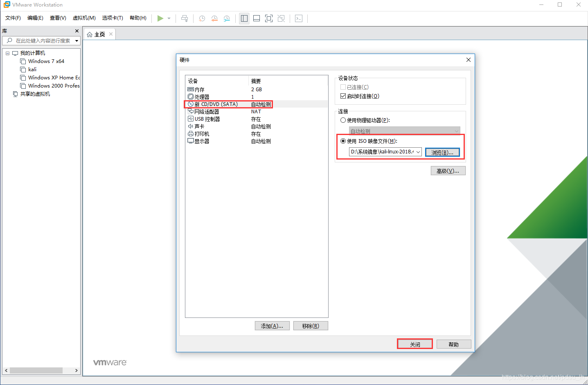Screen dimensions: 588x385
Task: Select 共享的虚拟机 in library tree
Action: pyautogui.click(x=35, y=94)
